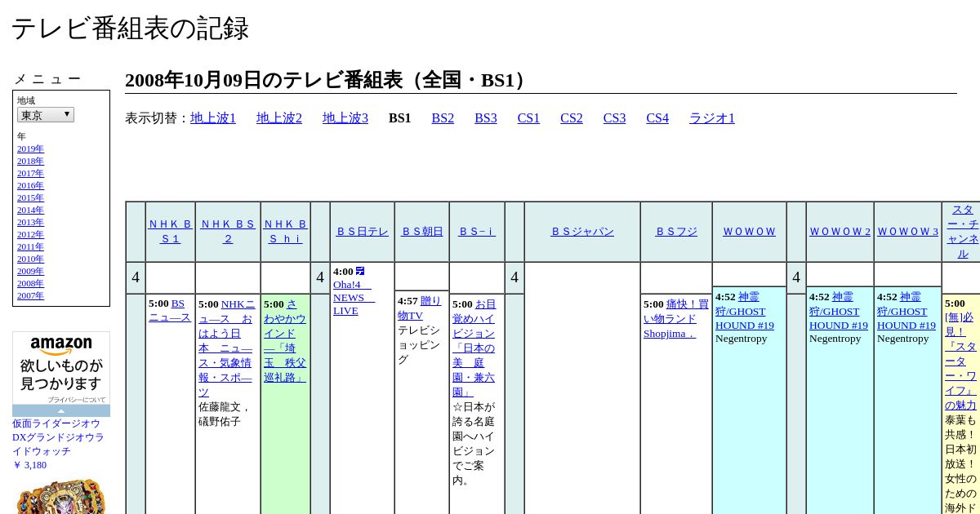This screenshot has width=980, height=514.
Task: Open the ＮＨＫ ＢＳ２ channel header link
Action: point(228,231)
